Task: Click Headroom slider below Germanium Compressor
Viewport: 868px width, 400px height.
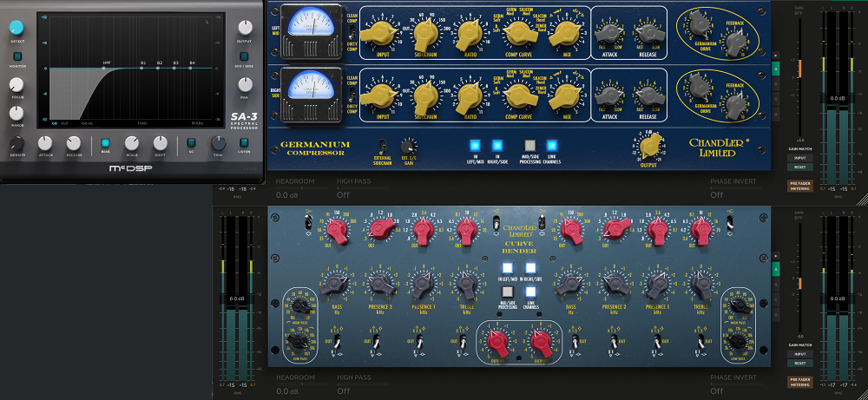Action: [303, 188]
